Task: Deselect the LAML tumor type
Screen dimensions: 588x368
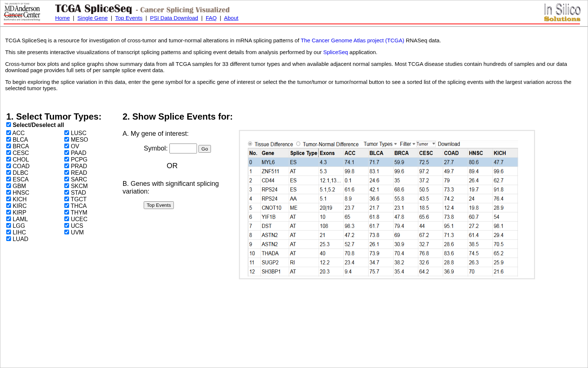Action: pyautogui.click(x=8, y=219)
